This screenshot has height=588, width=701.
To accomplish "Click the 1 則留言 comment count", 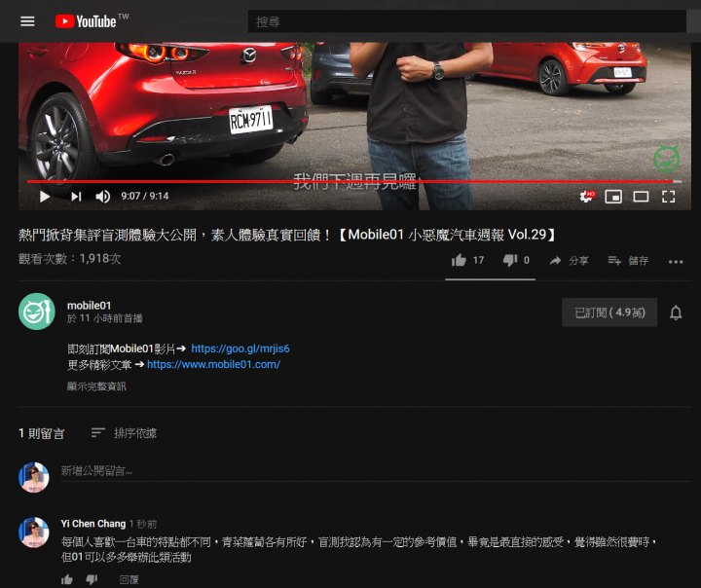I will tap(42, 433).
